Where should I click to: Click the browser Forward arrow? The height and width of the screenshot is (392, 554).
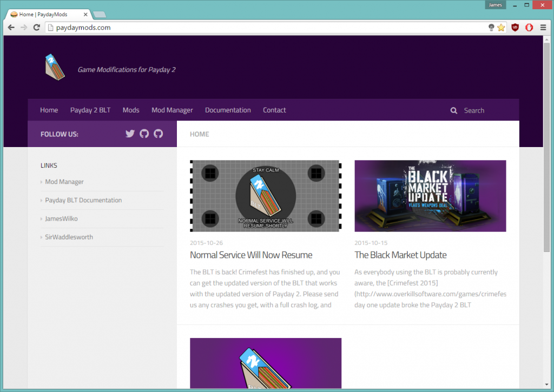pyautogui.click(x=24, y=28)
